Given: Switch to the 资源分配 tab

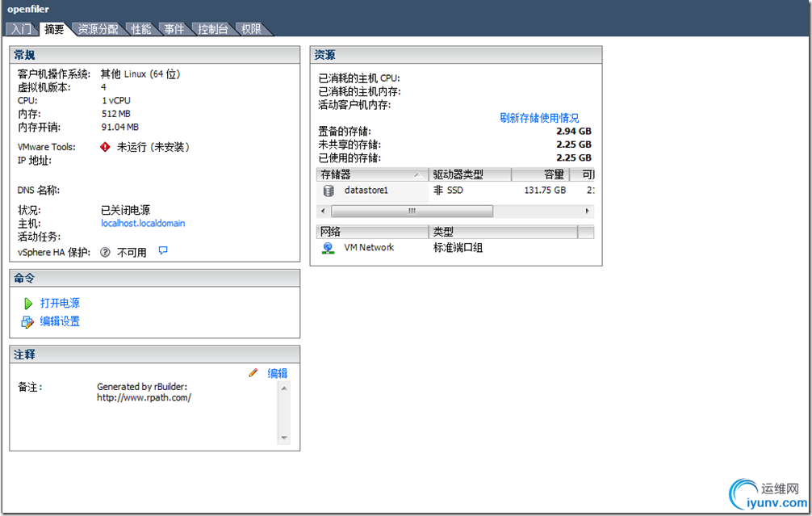Looking at the screenshot, I should point(98,30).
